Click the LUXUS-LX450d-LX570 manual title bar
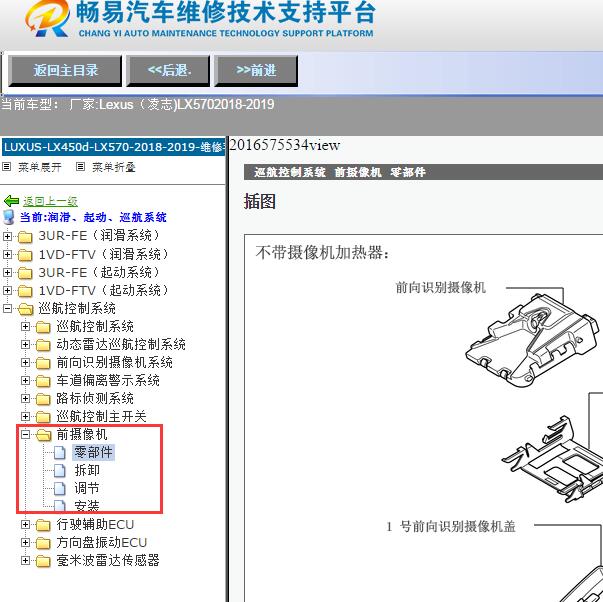Viewport: 603px width, 602px height. (113, 147)
